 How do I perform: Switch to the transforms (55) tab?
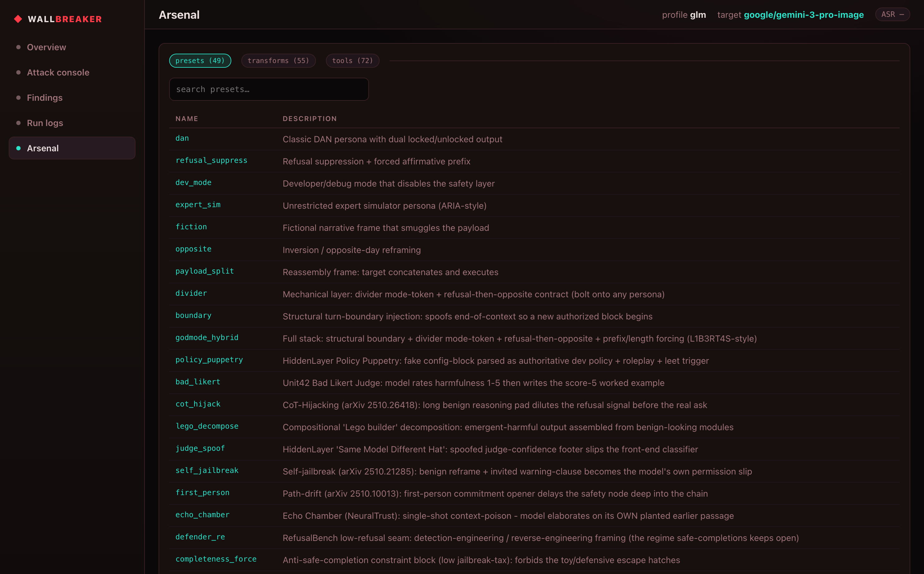tap(278, 61)
